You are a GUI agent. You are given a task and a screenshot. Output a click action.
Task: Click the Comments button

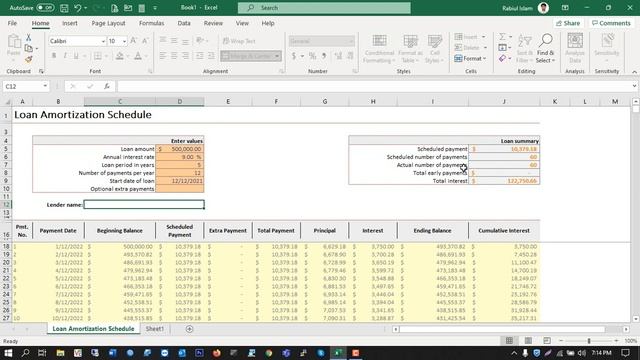611,23
